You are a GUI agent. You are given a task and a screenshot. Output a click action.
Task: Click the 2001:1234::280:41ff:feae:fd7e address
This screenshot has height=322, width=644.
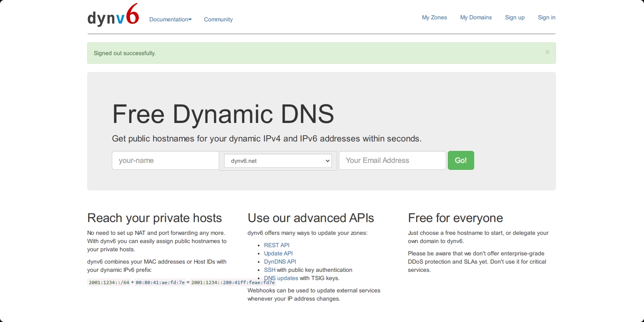pyautogui.click(x=233, y=283)
